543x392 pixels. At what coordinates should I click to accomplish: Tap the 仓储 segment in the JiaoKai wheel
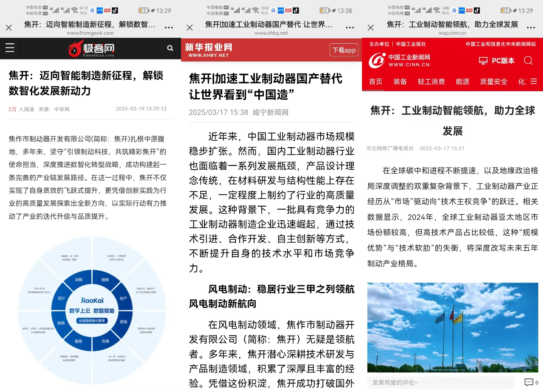click(x=105, y=341)
